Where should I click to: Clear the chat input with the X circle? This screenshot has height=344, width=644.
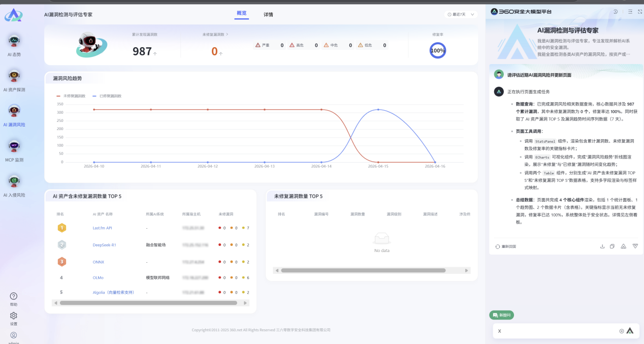tap(621, 331)
